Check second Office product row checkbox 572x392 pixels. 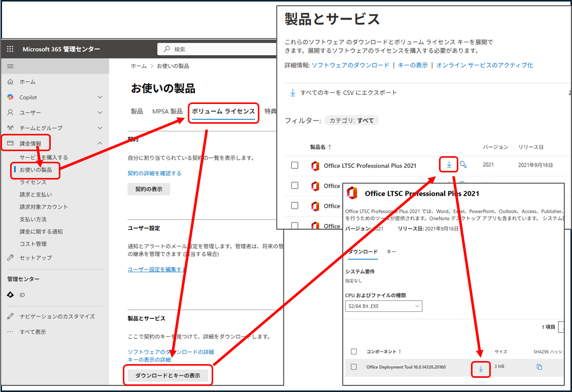pos(295,185)
